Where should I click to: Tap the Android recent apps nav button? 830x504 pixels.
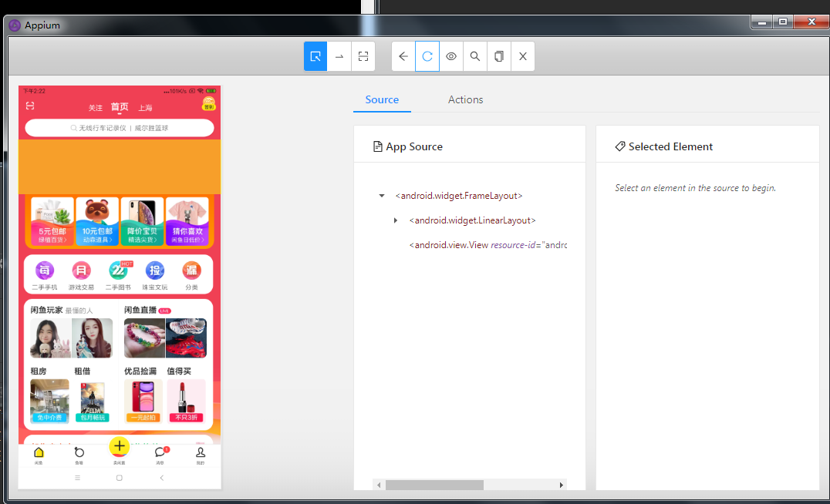point(77,478)
